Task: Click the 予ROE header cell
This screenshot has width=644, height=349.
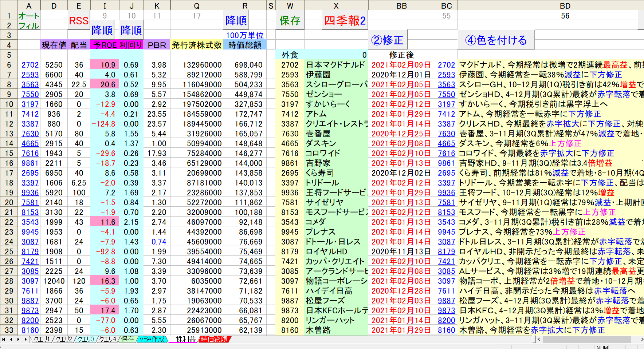Action: (x=105, y=45)
